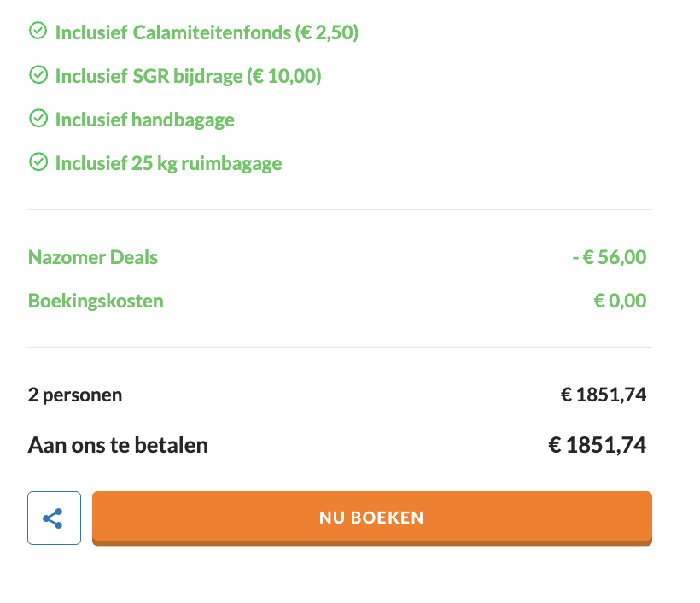Screen dimensions: 700x603
Task: Click the share icon button
Action: pyautogui.click(x=54, y=518)
